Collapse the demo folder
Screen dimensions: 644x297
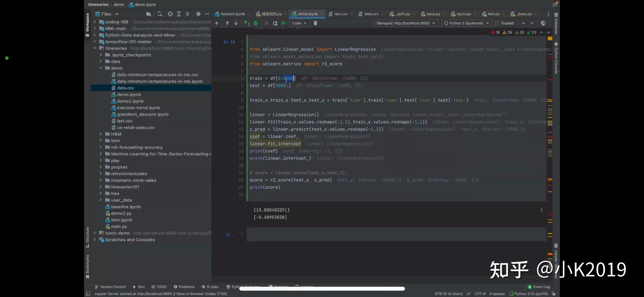coord(101,68)
